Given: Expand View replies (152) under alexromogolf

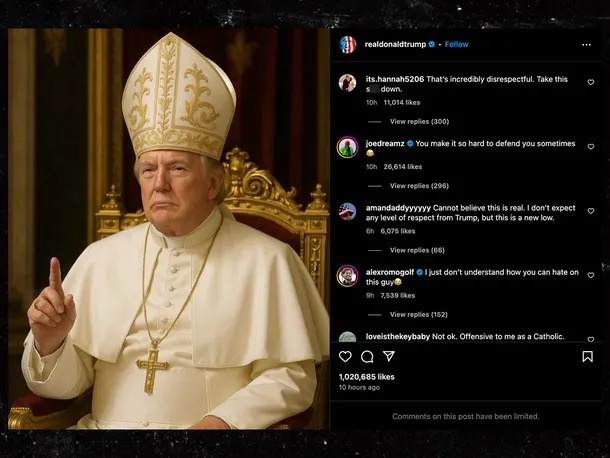Looking at the screenshot, I should (418, 314).
